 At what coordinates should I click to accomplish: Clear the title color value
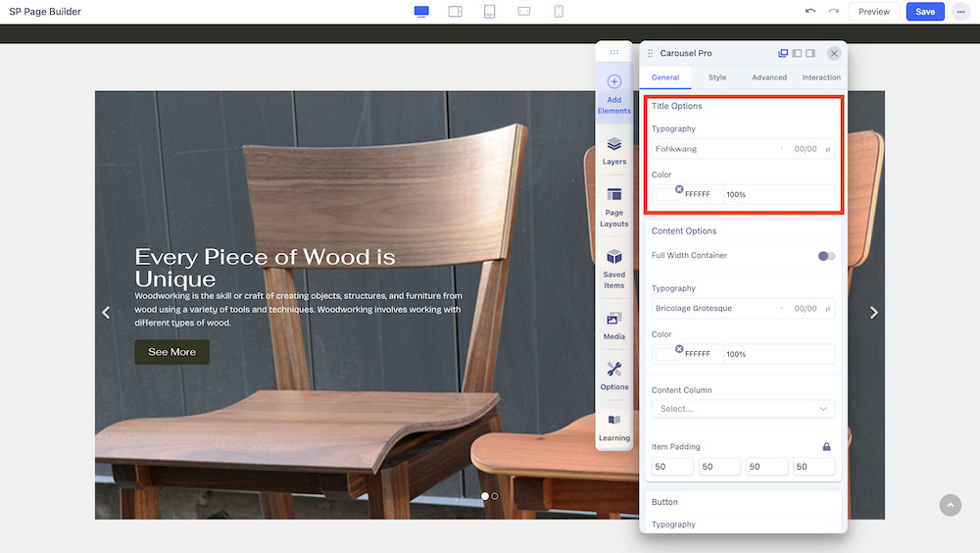coord(679,189)
